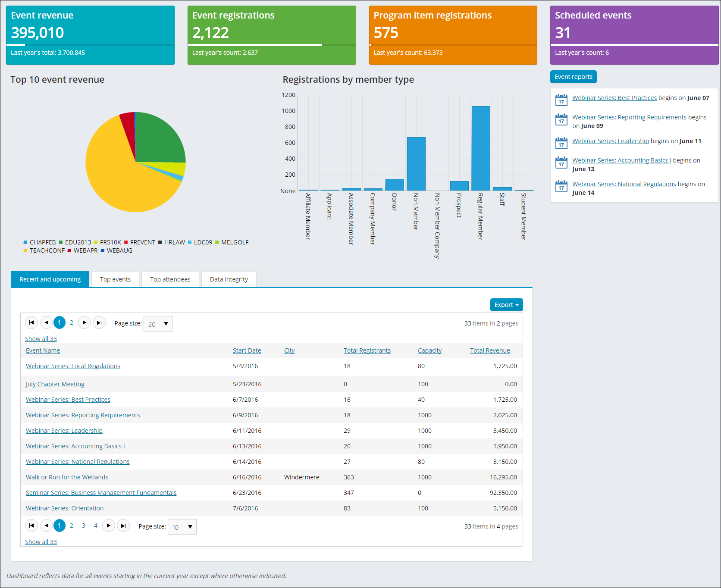Open Seminar Series: Business Management Fundamentals
Viewport: 721px width, 588px height.
[101, 493]
